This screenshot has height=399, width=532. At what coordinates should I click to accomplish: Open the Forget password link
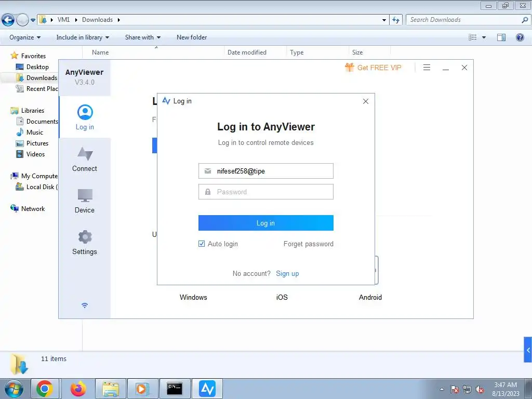pyautogui.click(x=309, y=244)
